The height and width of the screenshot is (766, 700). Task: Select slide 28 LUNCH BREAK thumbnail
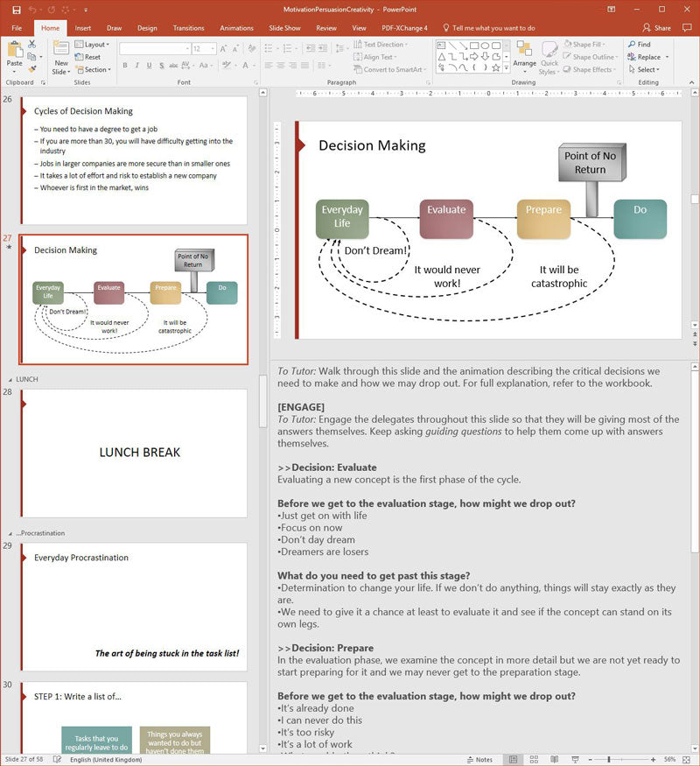[x=134, y=453]
